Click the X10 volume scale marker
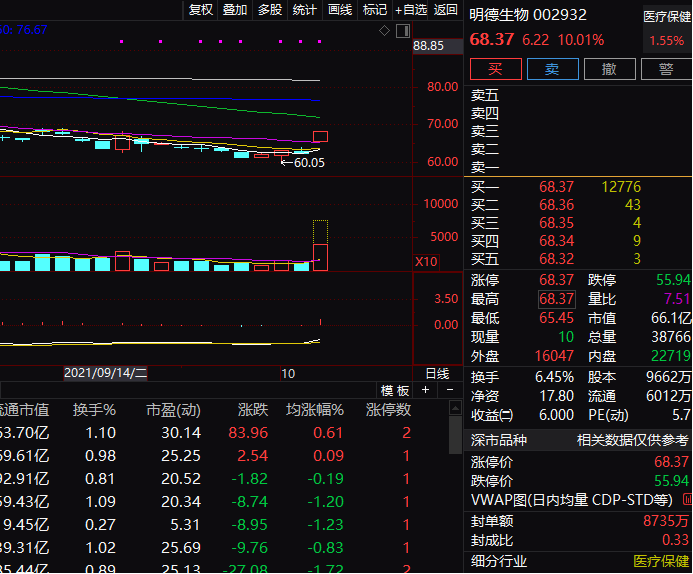 tap(426, 262)
